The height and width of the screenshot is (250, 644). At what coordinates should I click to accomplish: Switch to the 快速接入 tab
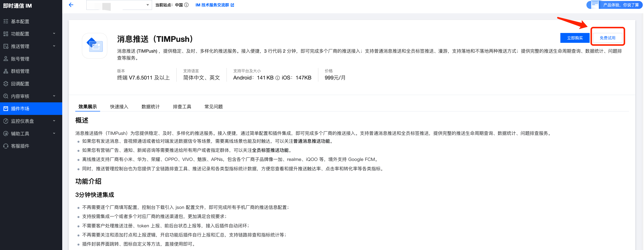[119, 107]
